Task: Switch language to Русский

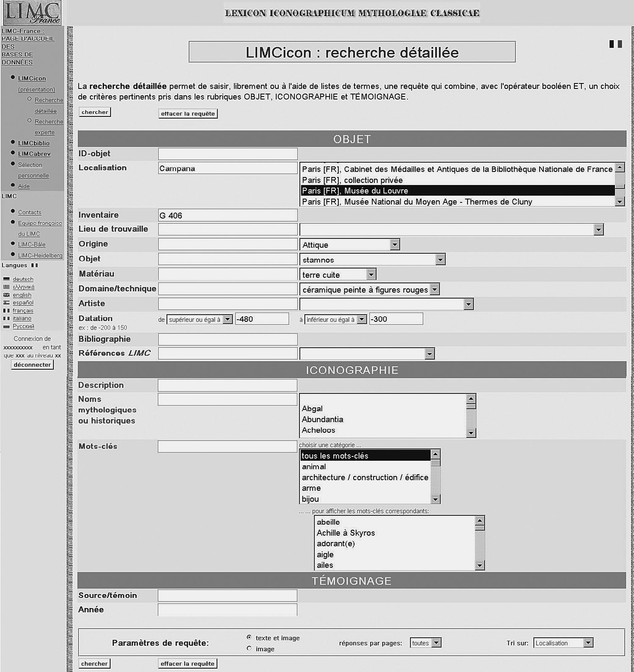Action: [x=23, y=326]
